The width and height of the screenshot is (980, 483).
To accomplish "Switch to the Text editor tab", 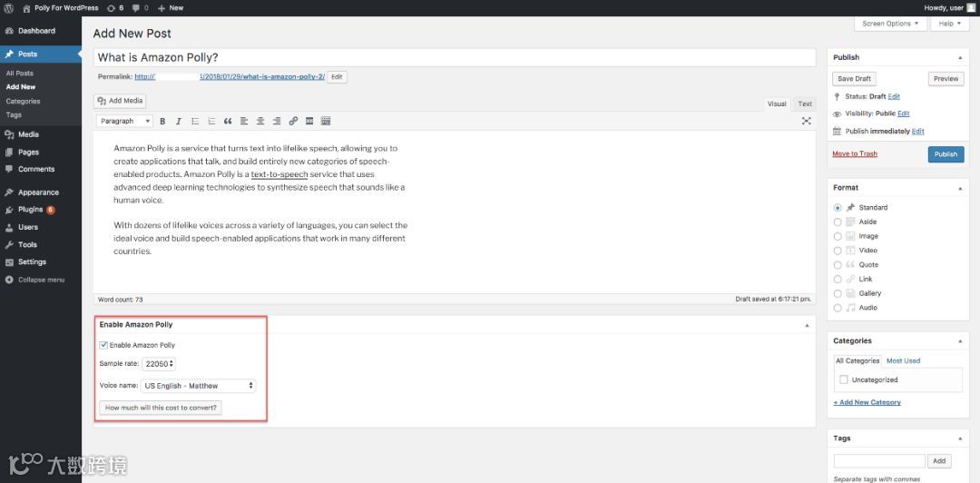I will tap(805, 103).
